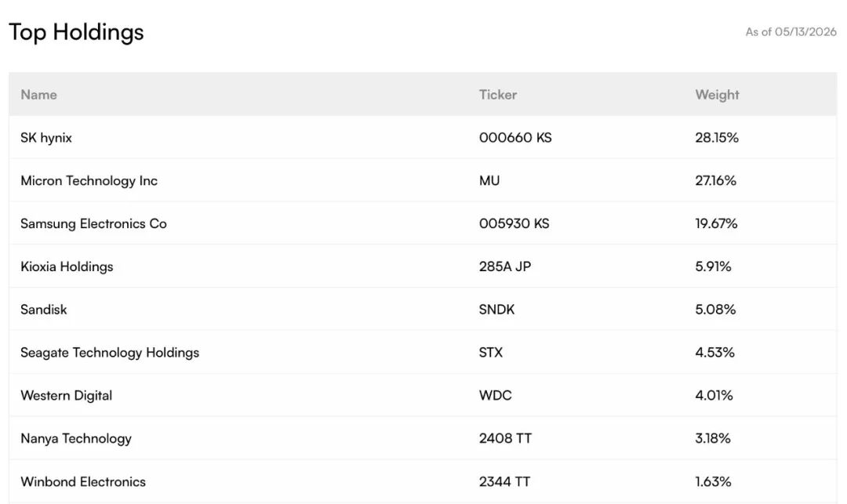Select the 3.18% weight value
The height and width of the screenshot is (504, 847).
coord(713,438)
